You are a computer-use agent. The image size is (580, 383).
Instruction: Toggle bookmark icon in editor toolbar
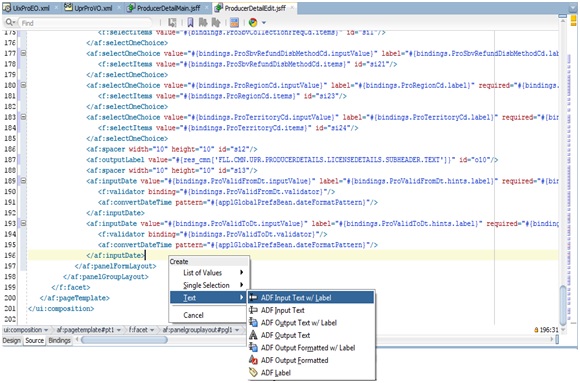pyautogui.click(x=190, y=23)
